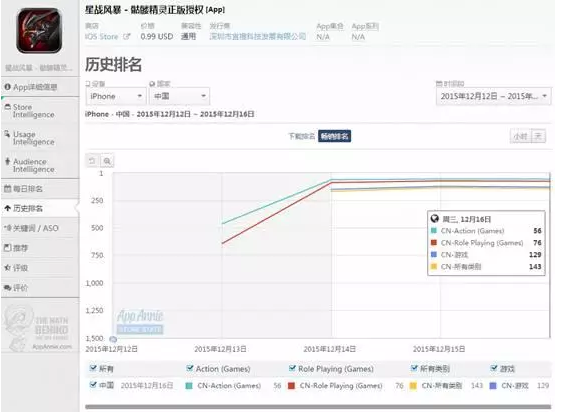Switch to the download ranking tab
574x415 pixels.
(x=301, y=137)
